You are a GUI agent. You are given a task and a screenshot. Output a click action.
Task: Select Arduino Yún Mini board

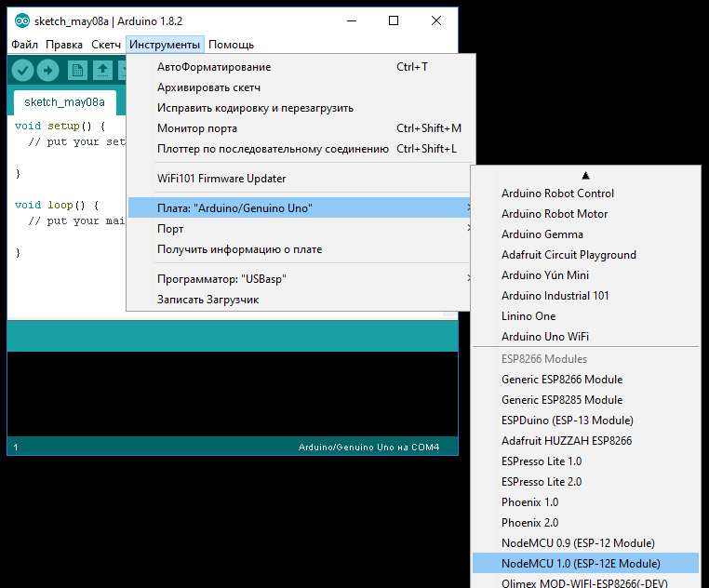click(585, 275)
